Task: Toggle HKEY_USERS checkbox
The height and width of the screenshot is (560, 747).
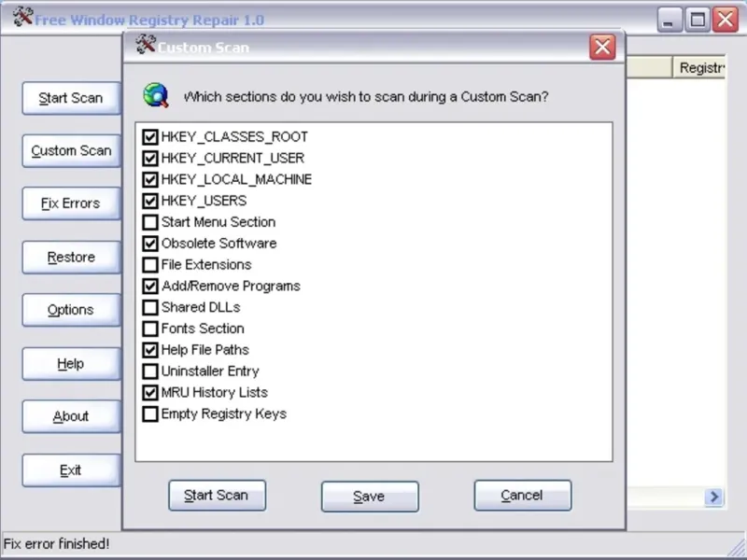Action: coord(150,201)
